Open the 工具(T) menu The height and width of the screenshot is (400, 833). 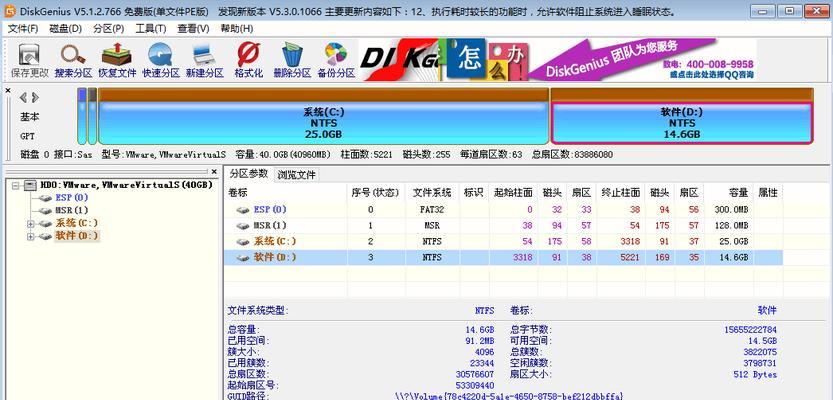(x=151, y=29)
